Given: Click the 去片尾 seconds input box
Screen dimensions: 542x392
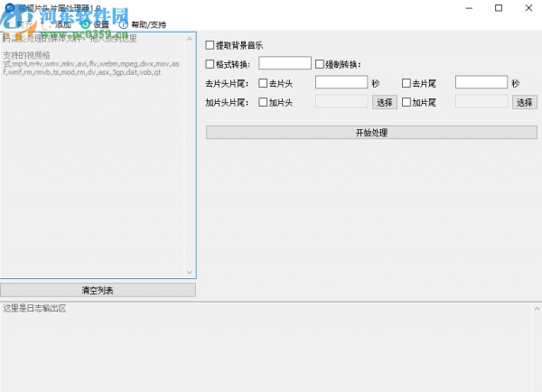Looking at the screenshot, I should pyautogui.click(x=481, y=82).
